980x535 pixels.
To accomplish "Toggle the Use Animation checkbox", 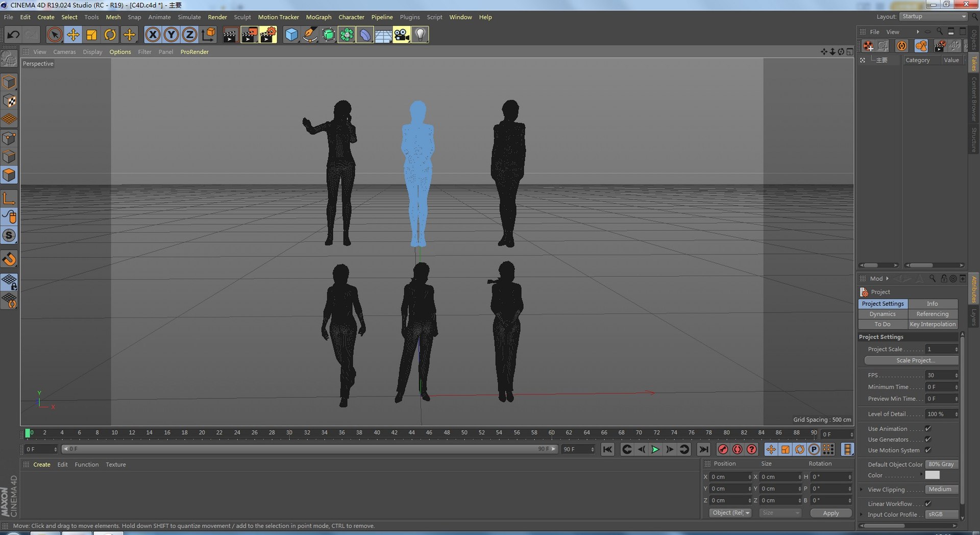I will 928,429.
